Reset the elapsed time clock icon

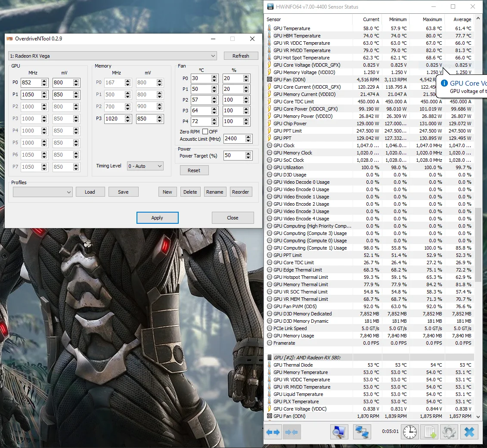coord(409,432)
